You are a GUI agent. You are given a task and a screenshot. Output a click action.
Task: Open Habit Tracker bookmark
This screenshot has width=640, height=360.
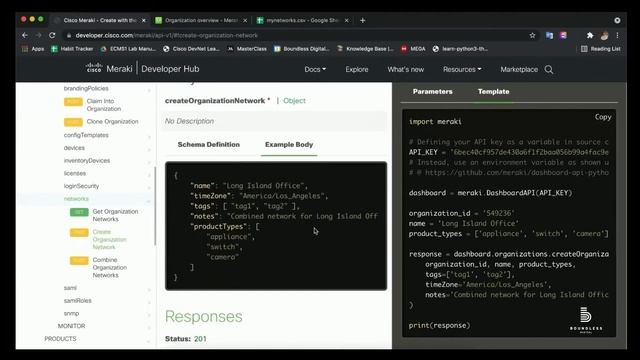pos(72,49)
